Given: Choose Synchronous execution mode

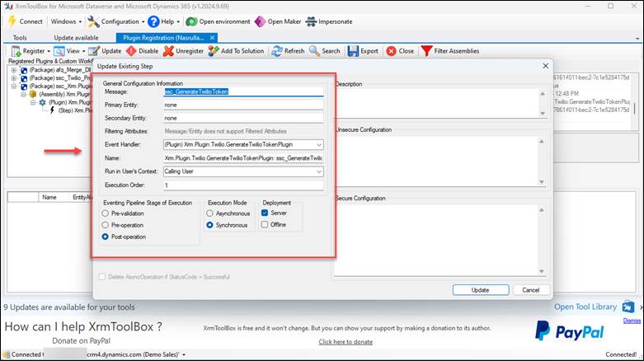Looking at the screenshot, I should click(210, 225).
